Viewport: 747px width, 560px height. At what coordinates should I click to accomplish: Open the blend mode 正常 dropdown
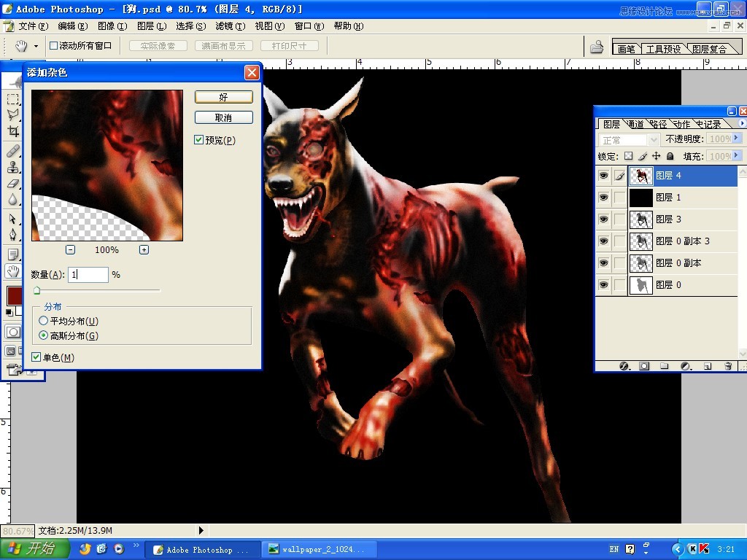coord(629,139)
